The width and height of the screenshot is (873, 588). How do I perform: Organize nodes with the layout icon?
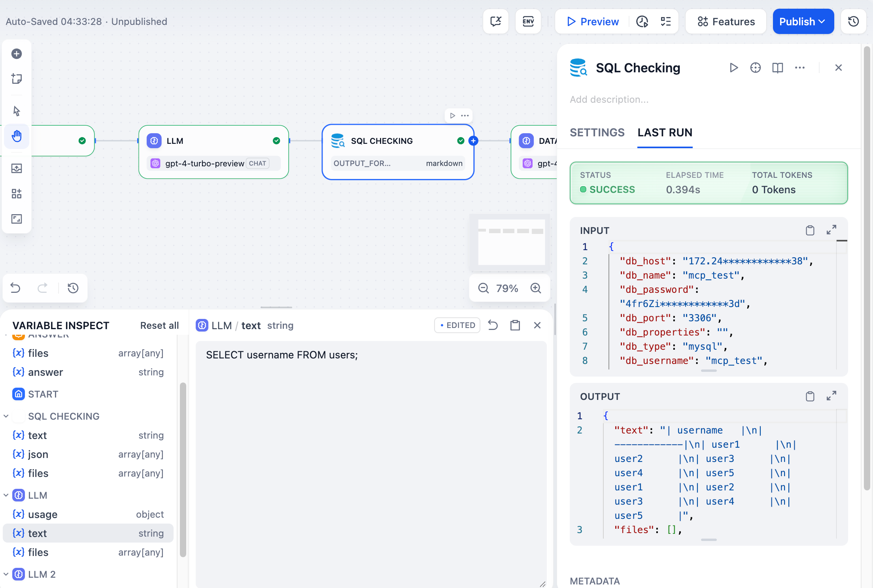17,194
